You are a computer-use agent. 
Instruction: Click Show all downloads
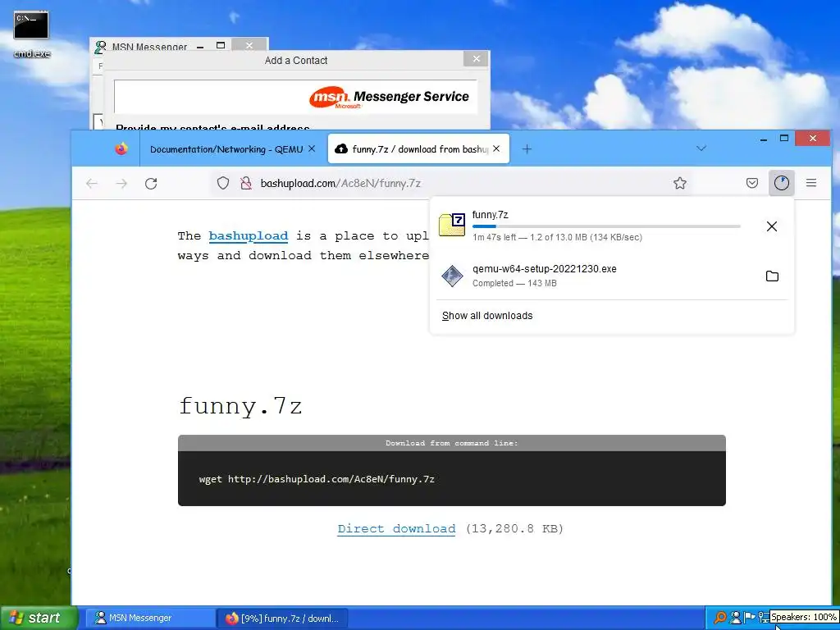pos(487,316)
